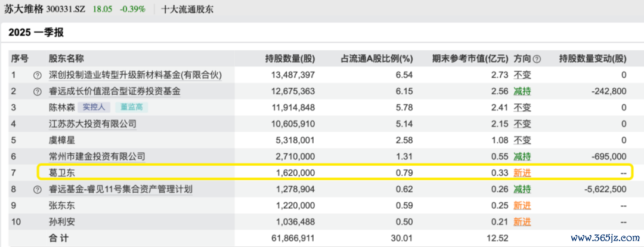The height and width of the screenshot is (247, 644).
Task: Sort by 持股数量变动(股) column header
Action: [x=593, y=59]
